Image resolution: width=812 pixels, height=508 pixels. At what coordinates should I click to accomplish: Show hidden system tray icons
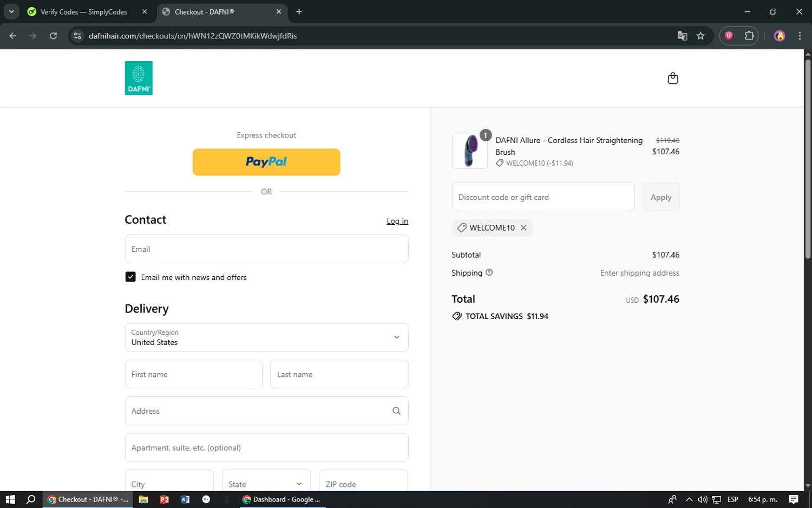coord(689,499)
